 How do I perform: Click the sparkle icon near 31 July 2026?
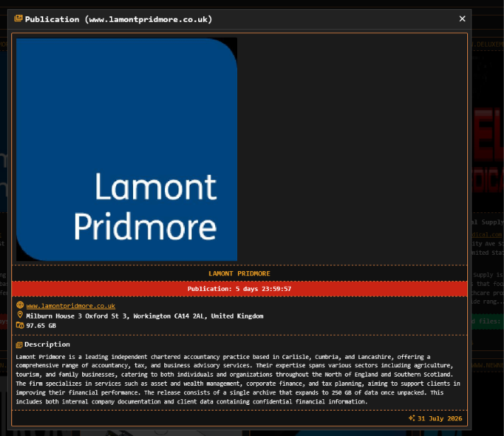[412, 418]
